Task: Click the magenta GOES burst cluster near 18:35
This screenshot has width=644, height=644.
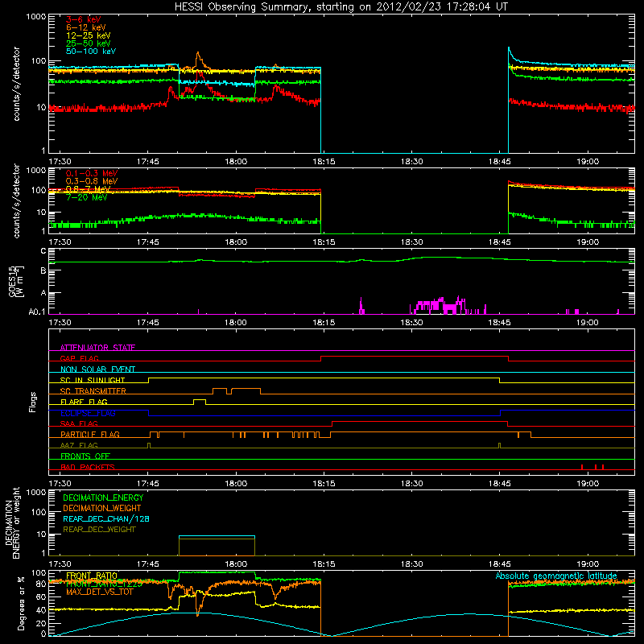Action: pyautogui.click(x=440, y=306)
